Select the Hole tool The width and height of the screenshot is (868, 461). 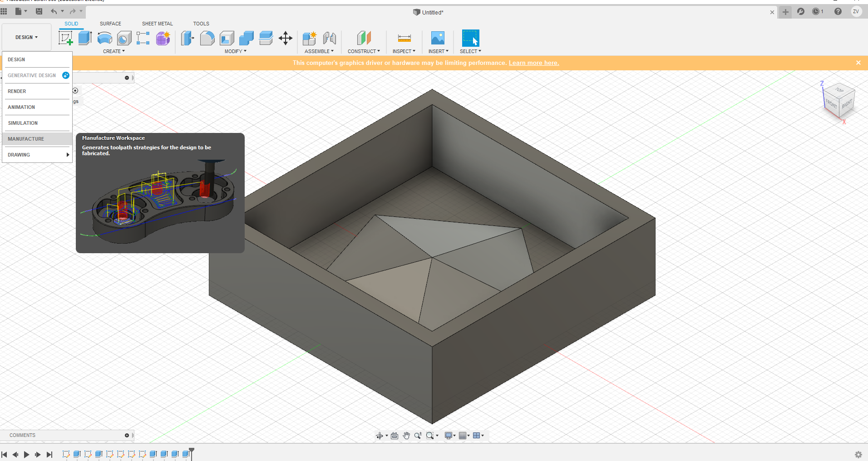point(124,38)
